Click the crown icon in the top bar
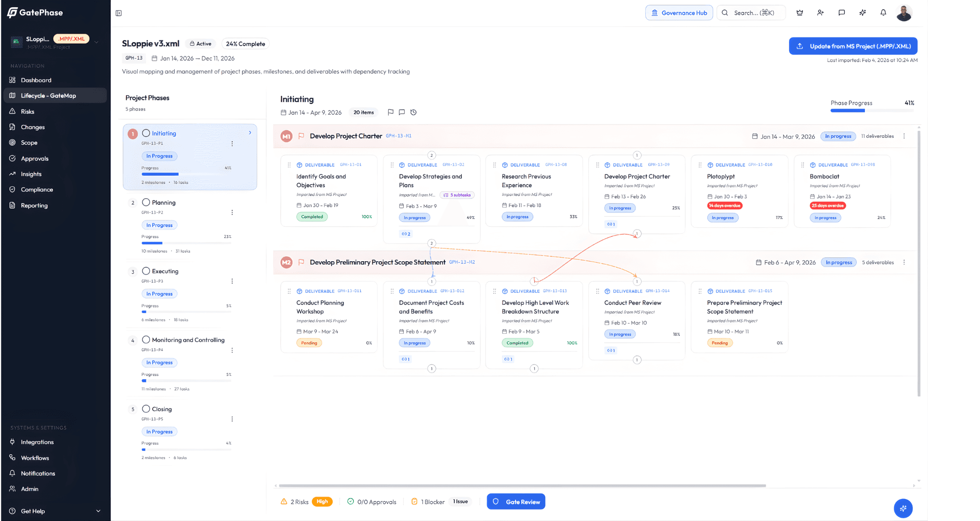 (x=800, y=13)
